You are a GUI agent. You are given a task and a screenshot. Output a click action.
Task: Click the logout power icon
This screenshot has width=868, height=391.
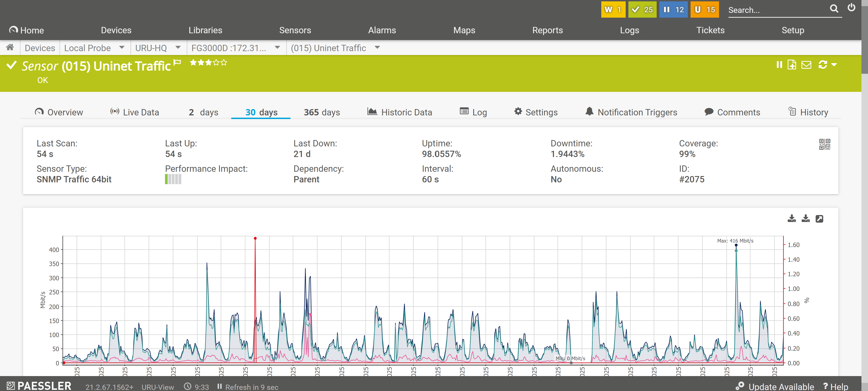[x=851, y=8]
